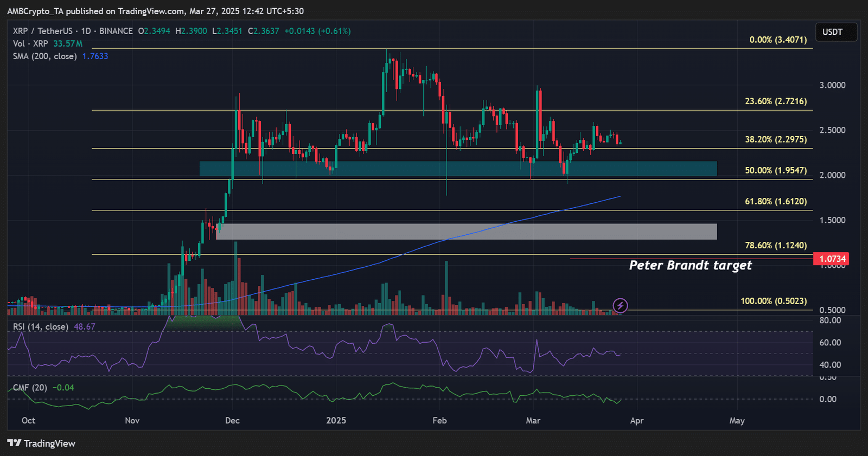Select the SMA (200, close) legend
The image size is (868, 456).
[x=45, y=56]
